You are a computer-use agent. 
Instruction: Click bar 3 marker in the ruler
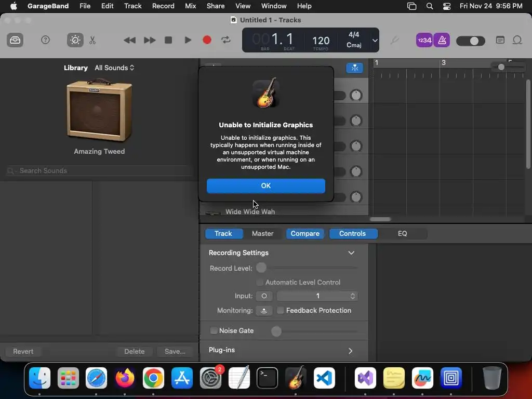[443, 63]
